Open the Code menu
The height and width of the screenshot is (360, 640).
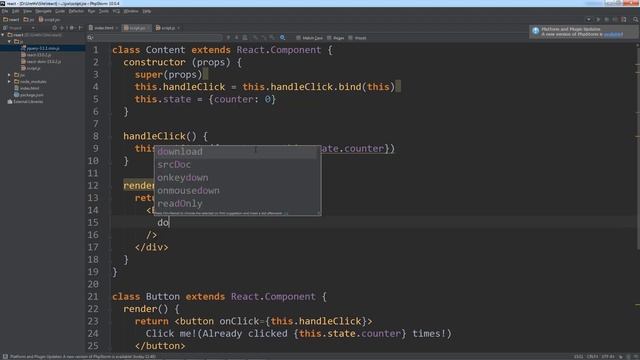tap(60, 11)
